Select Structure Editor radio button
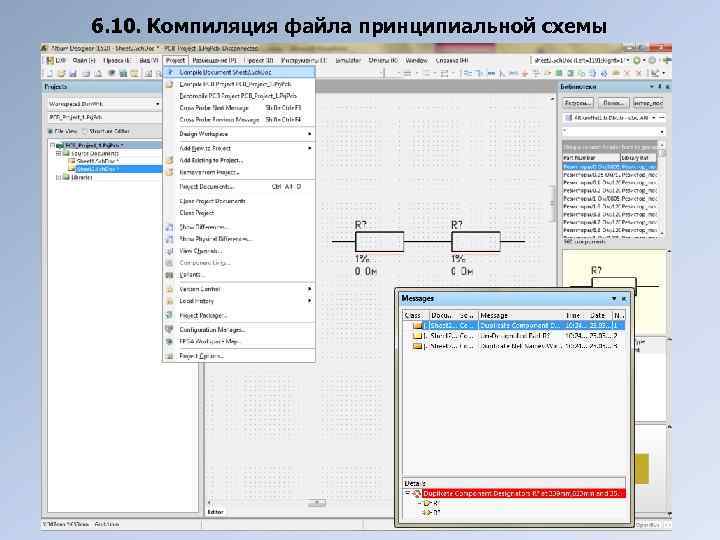Screen dimensions: 720x540 pyautogui.click(x=84, y=131)
